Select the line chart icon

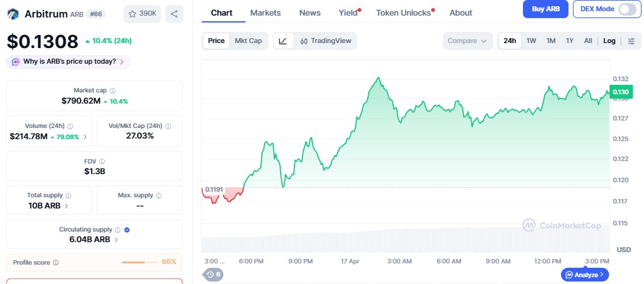(x=283, y=41)
